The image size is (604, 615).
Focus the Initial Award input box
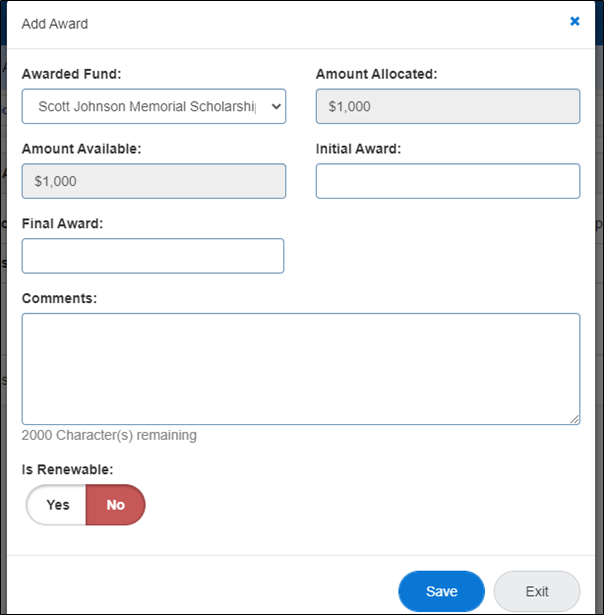click(447, 181)
